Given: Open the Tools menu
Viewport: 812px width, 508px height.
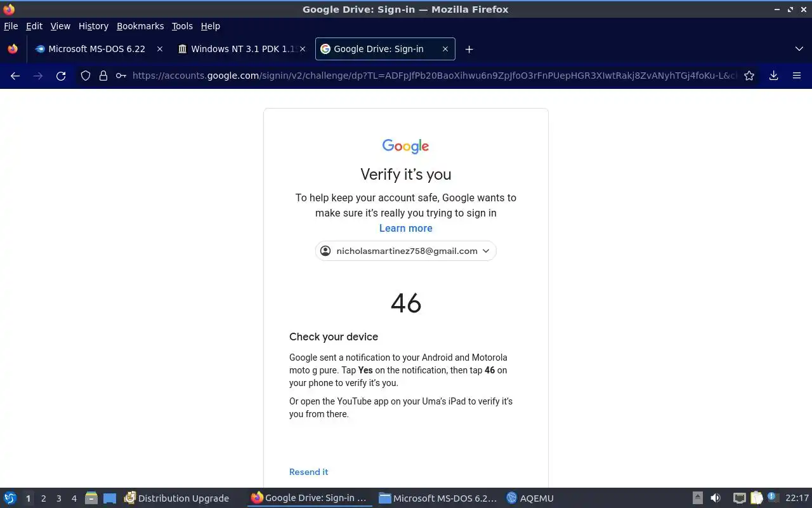Looking at the screenshot, I should [x=182, y=26].
